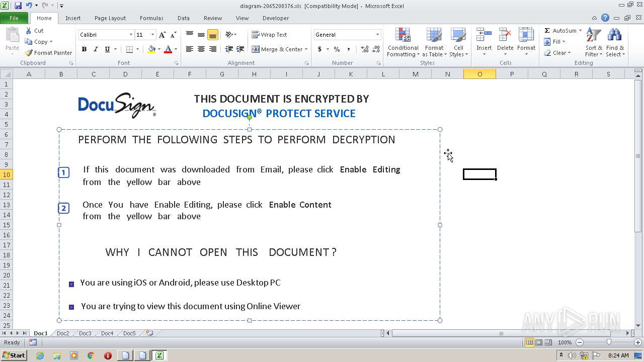
Task: Open the General number format dropdown
Action: [x=377, y=35]
